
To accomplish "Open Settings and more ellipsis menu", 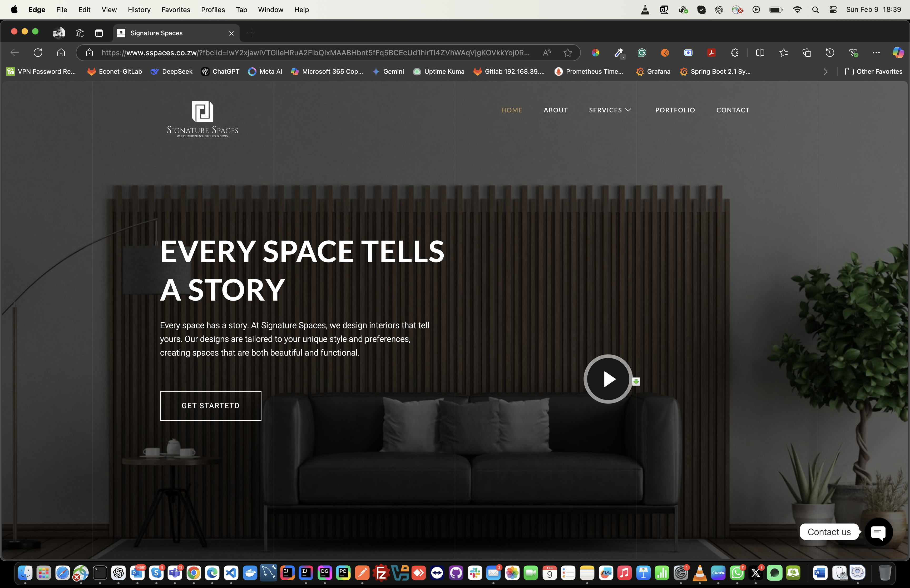I will click(876, 53).
